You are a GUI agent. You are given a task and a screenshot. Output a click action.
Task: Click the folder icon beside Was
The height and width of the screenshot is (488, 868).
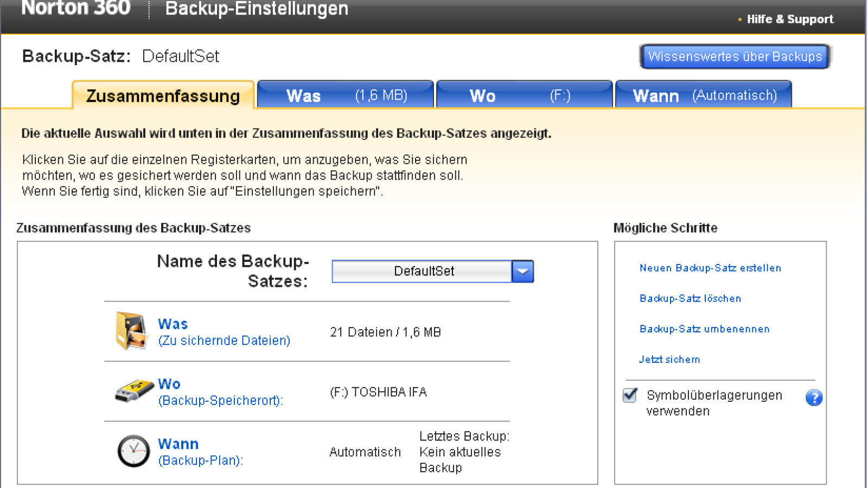click(131, 331)
